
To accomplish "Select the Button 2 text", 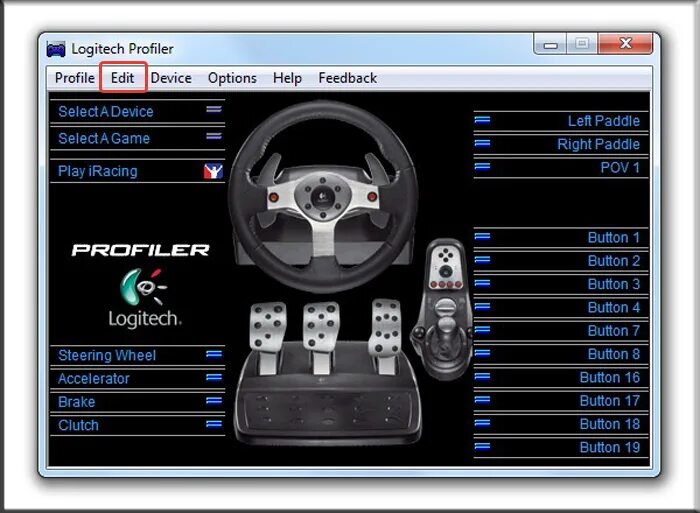I will point(614,260).
